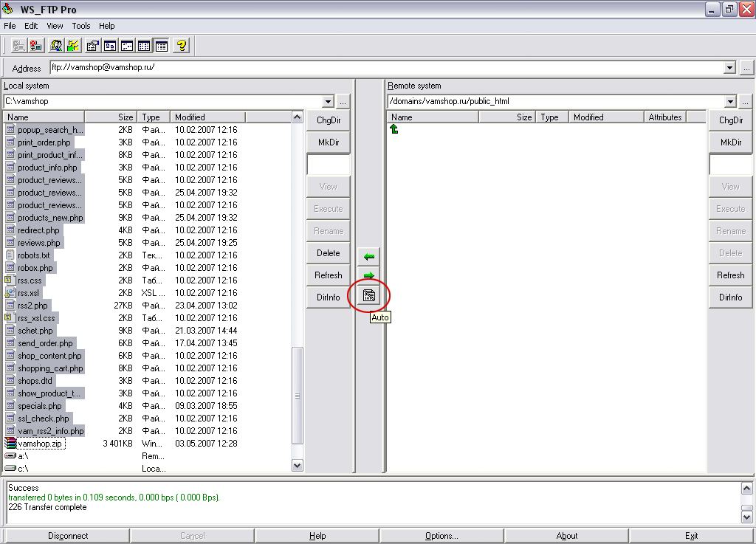
Task: Click the left green arrow download button
Action: pos(369,256)
